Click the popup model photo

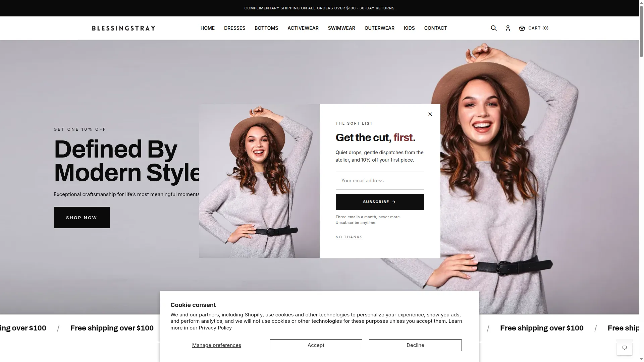pos(259,181)
